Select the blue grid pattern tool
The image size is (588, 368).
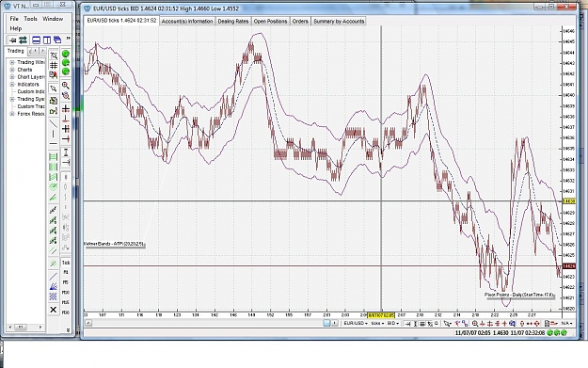pos(54,296)
